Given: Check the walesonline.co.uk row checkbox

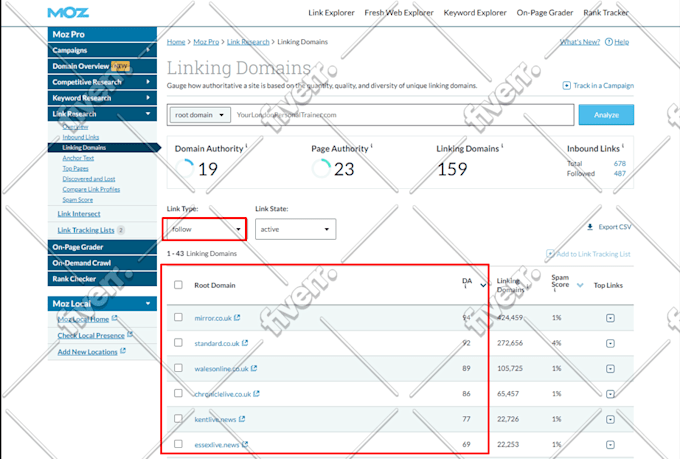Looking at the screenshot, I should [178, 367].
